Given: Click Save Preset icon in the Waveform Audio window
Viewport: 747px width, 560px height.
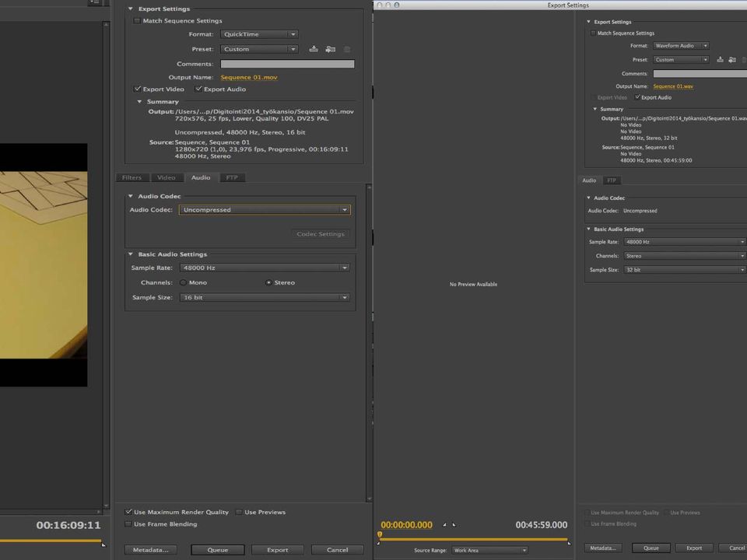Looking at the screenshot, I should 720,60.
